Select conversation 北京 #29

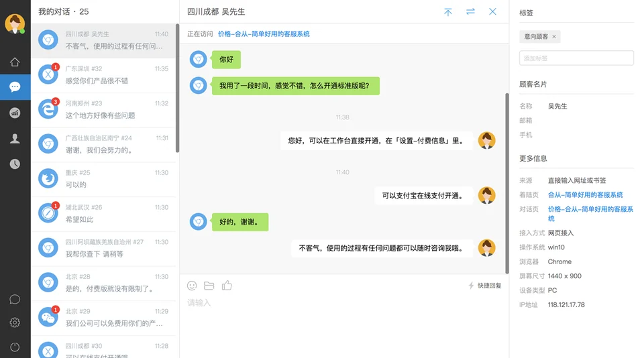tap(105, 318)
